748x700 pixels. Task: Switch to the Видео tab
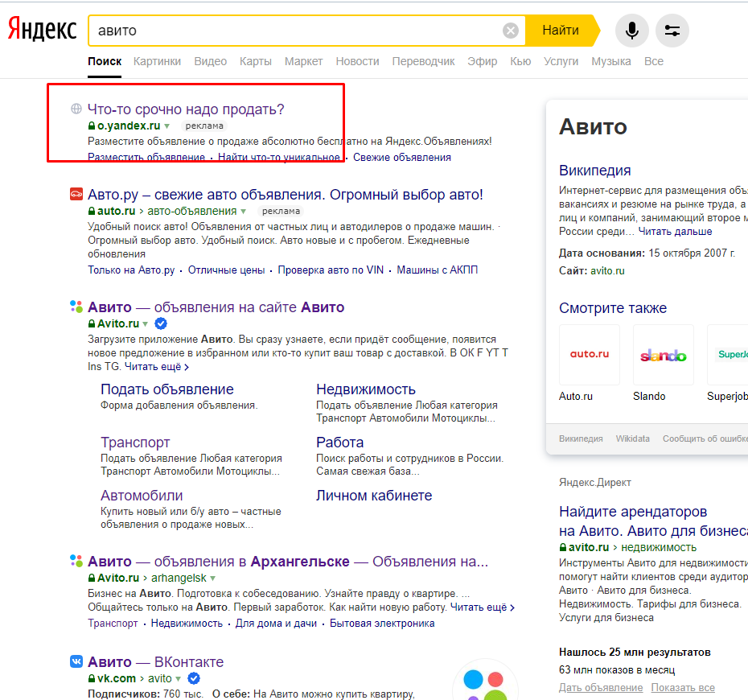(x=211, y=62)
